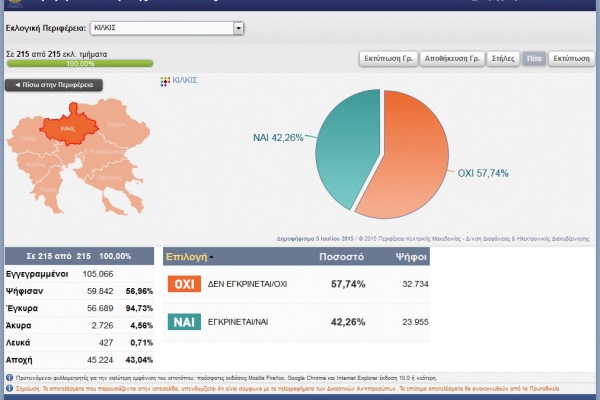Switch to the Στήλες chart view
The height and width of the screenshot is (400, 600).
(503, 59)
